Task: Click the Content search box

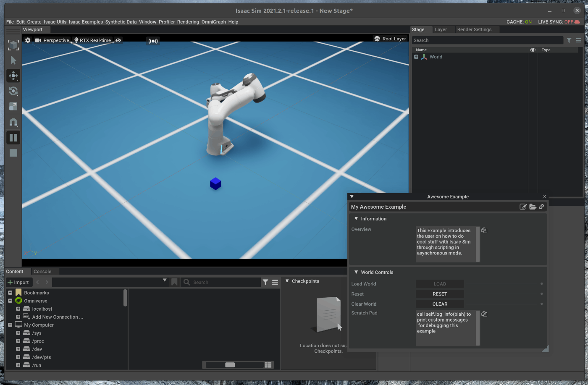Action: 221,282
